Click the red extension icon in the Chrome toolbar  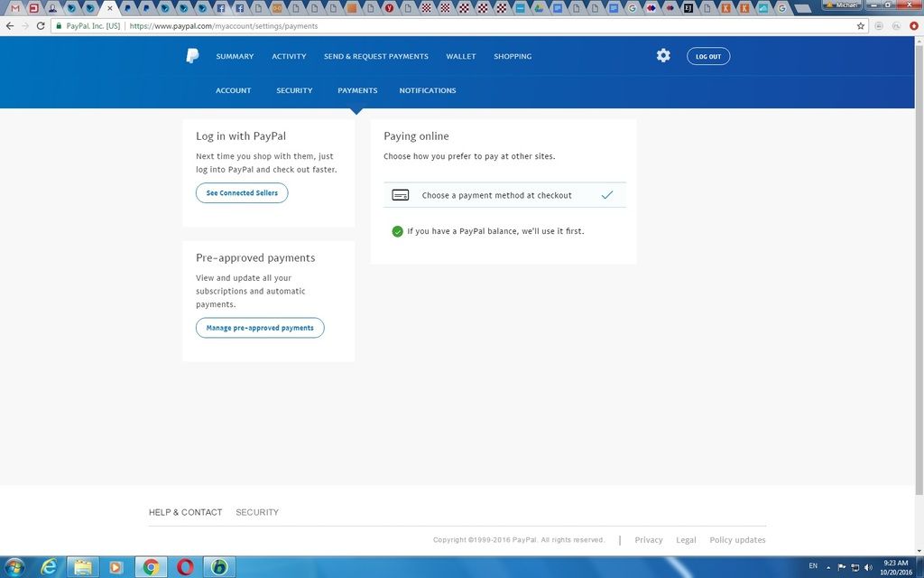[x=914, y=26]
